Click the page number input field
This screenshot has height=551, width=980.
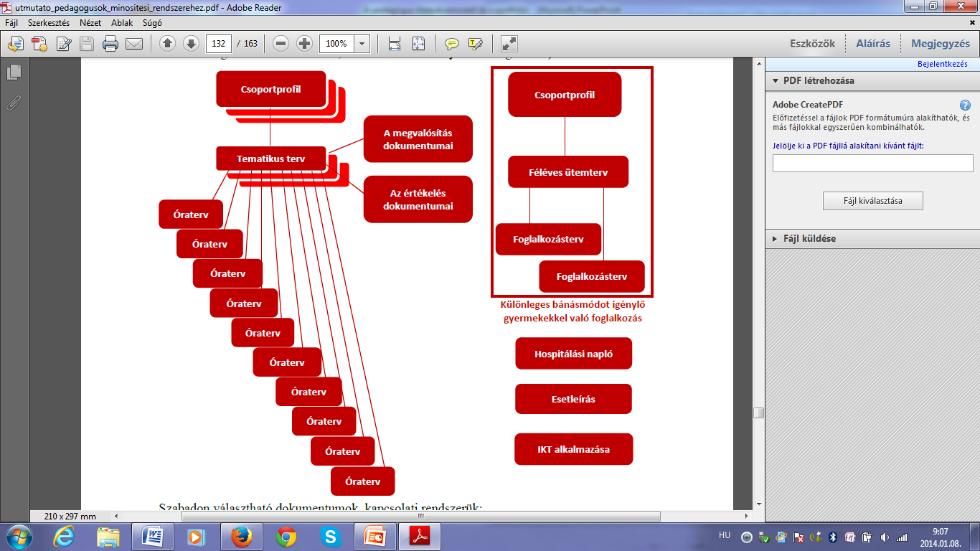(217, 44)
